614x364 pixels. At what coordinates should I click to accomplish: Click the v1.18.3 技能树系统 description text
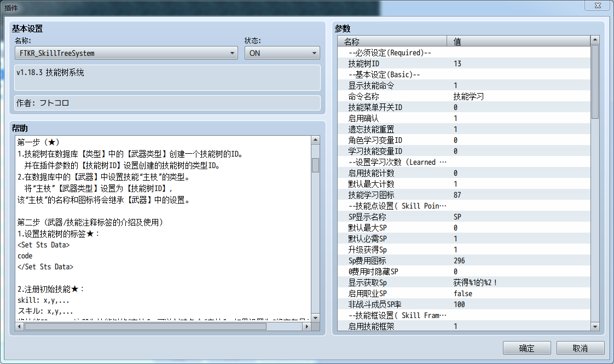(x=50, y=72)
